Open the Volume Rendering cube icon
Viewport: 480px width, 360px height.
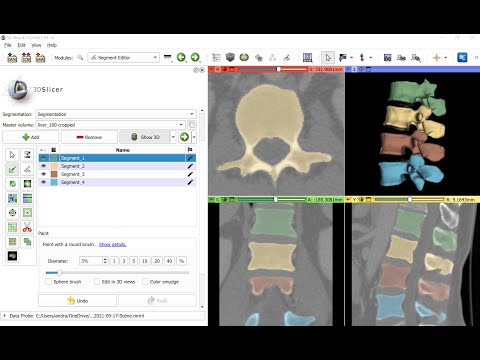230,58
